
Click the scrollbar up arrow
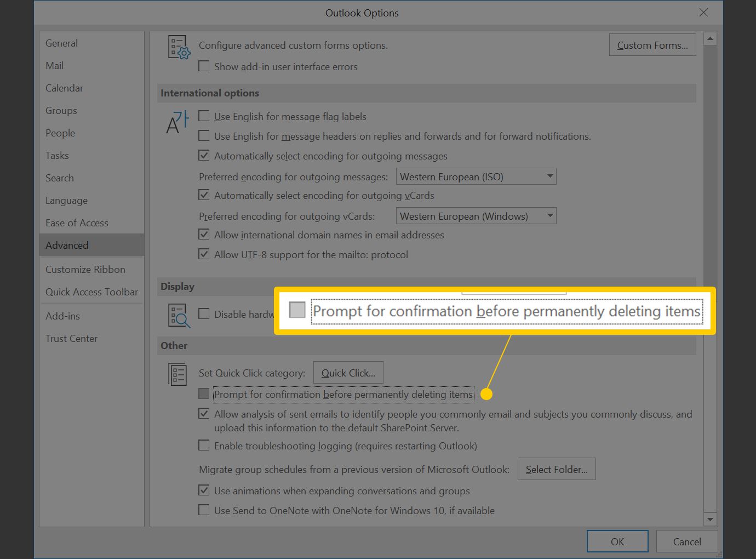[710, 39]
